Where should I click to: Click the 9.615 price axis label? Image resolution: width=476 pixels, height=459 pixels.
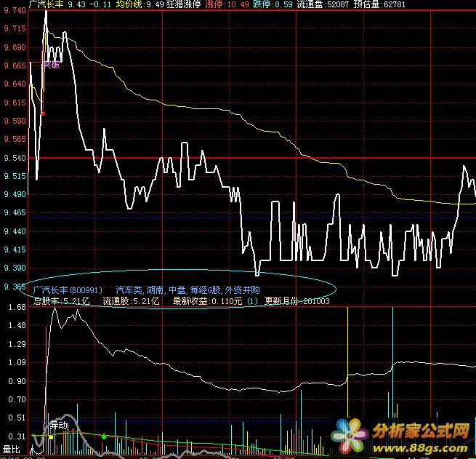click(x=15, y=103)
